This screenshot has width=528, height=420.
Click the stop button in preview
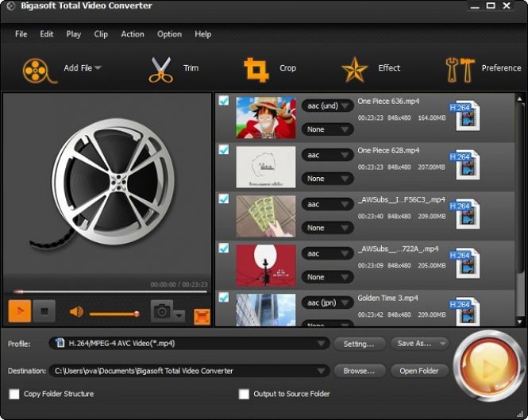pos(44,311)
